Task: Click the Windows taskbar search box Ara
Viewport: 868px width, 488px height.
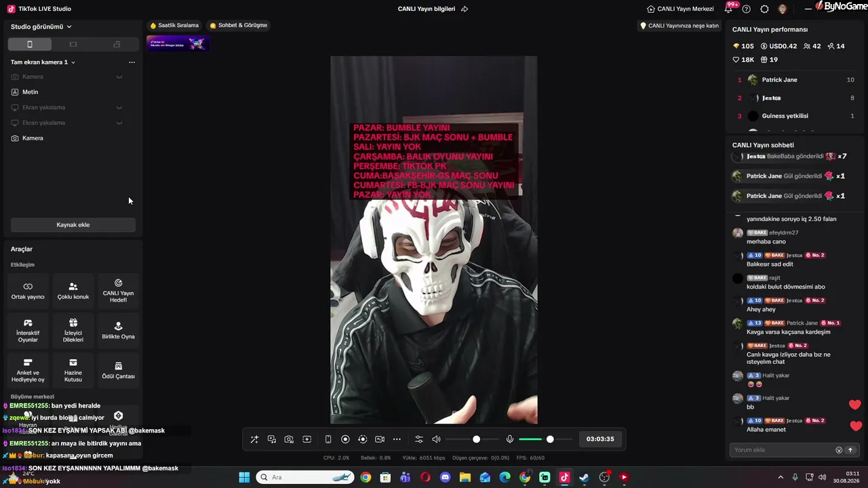Action: click(x=305, y=477)
